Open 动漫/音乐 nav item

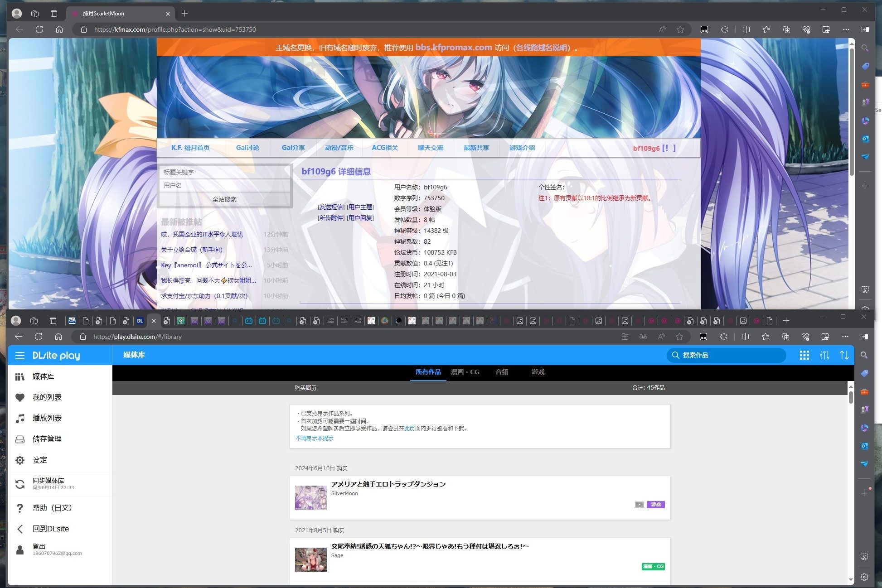(339, 148)
